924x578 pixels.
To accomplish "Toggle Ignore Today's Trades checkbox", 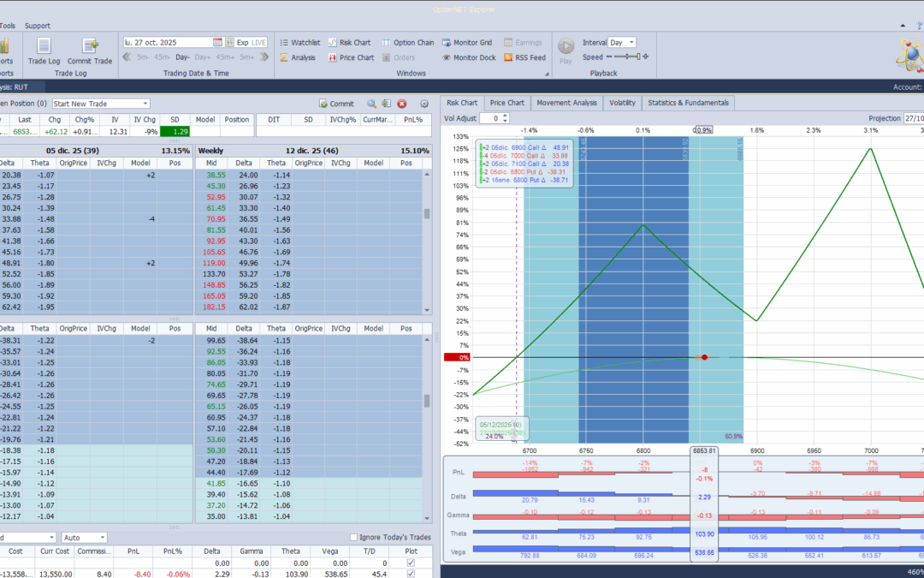I will 353,537.
